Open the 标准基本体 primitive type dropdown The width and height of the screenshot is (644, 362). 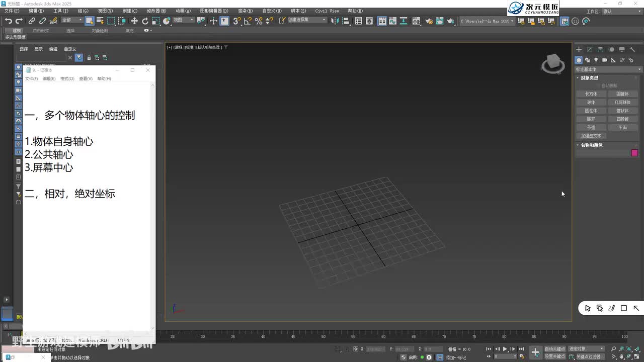click(x=609, y=69)
